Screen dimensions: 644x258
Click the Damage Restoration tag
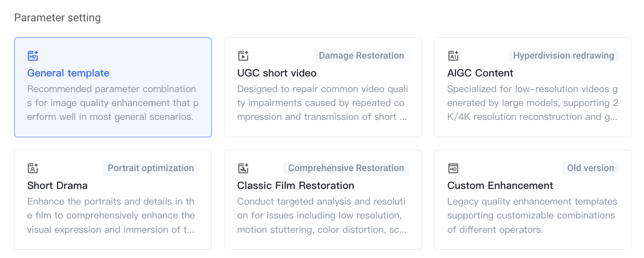point(361,56)
